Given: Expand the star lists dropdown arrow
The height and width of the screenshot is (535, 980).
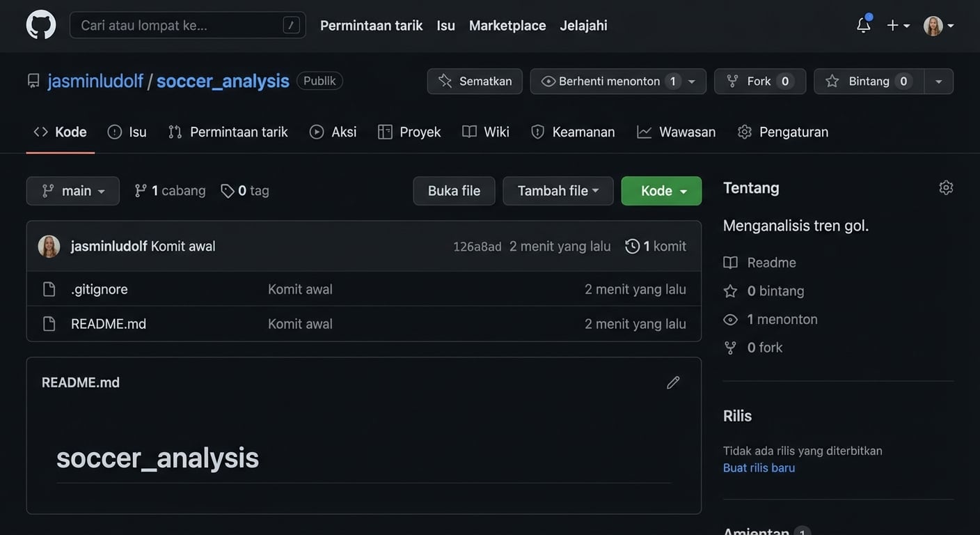Looking at the screenshot, I should point(939,82).
